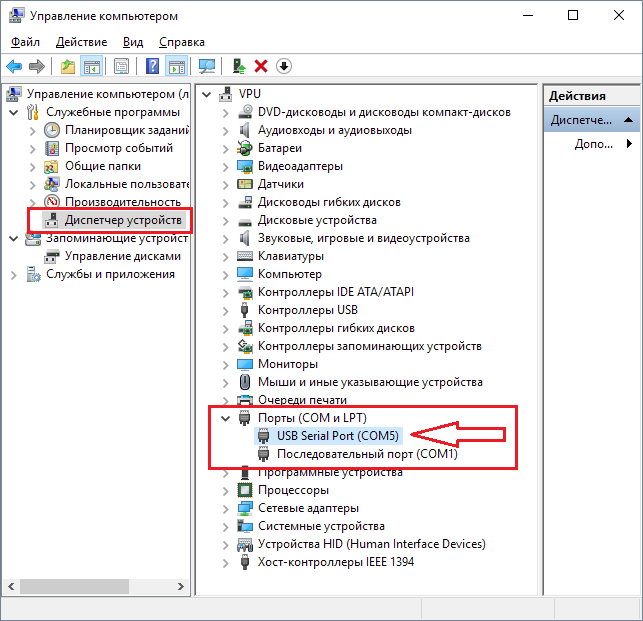Collapse Запоминающие устройства in left tree

(x=14, y=238)
